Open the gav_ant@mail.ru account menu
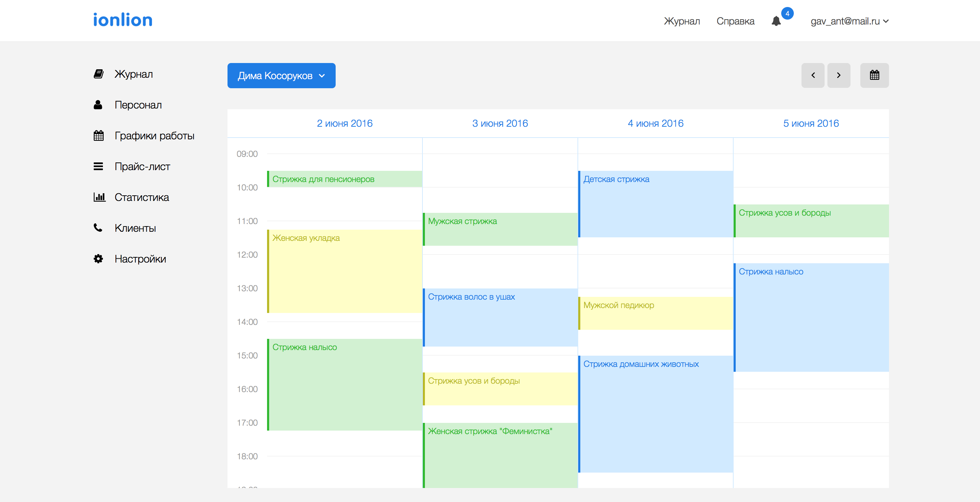This screenshot has width=980, height=502. (x=849, y=21)
